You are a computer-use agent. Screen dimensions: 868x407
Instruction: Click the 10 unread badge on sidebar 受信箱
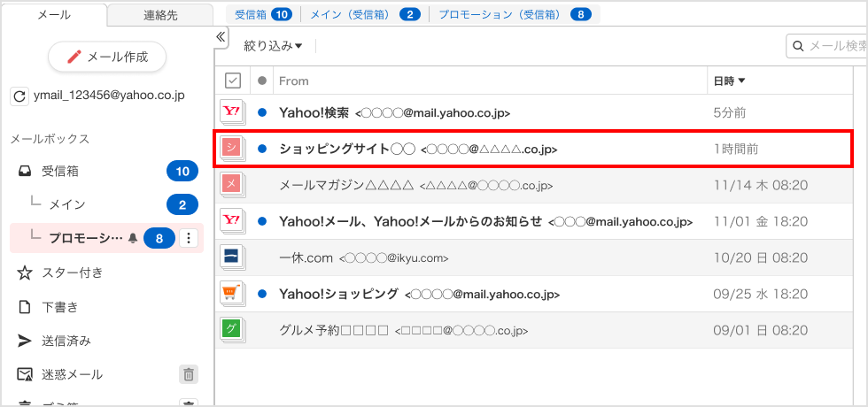(182, 172)
